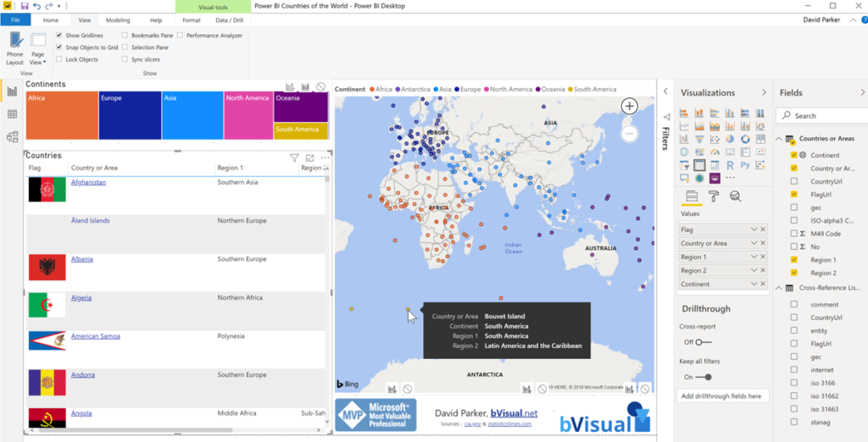Collapse the Visualizations pane
The width and height of the screenshot is (868, 442).
764,92
